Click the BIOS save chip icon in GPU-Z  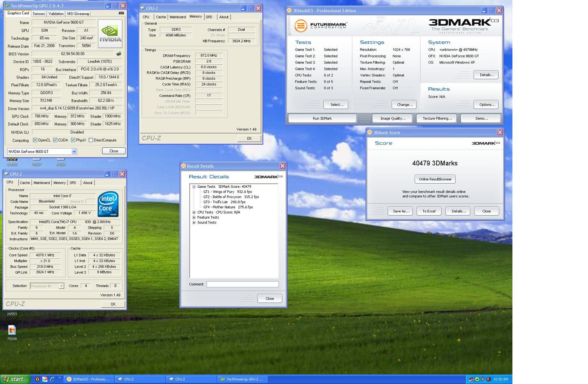pos(119,54)
